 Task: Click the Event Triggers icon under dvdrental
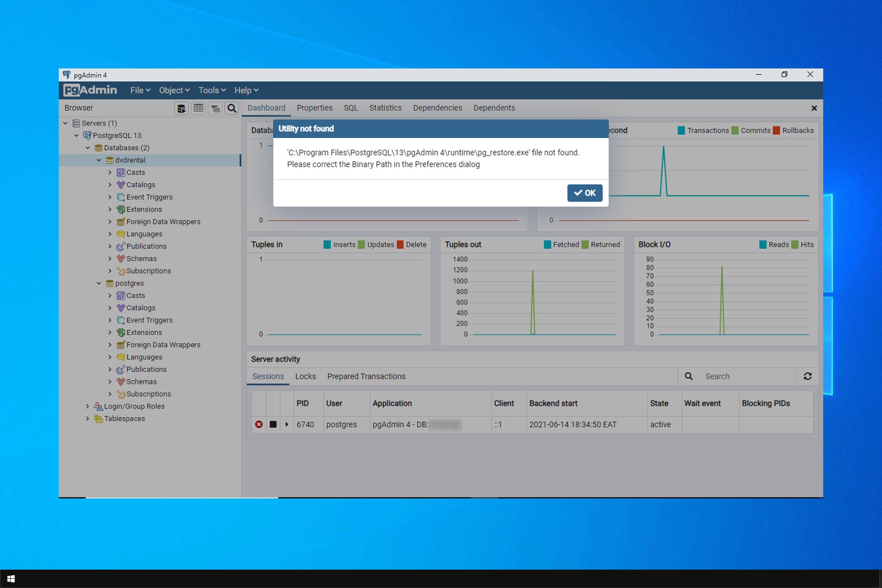121,197
